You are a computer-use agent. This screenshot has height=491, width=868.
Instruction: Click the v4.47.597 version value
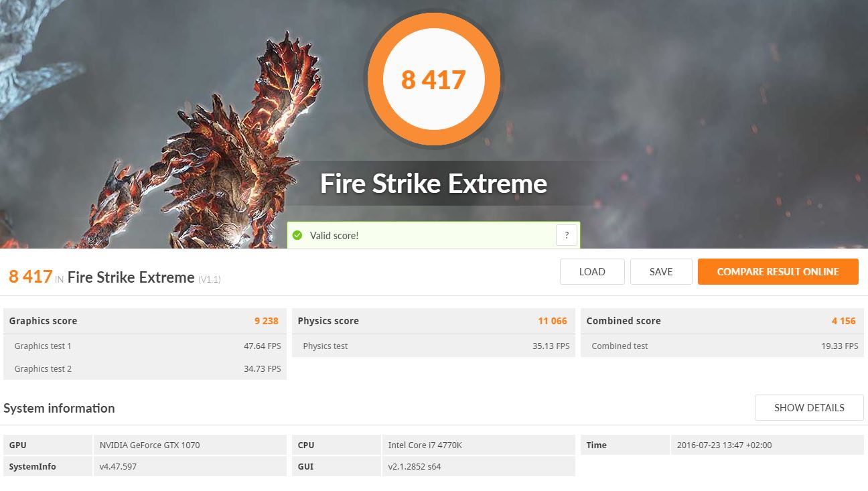(x=190, y=466)
